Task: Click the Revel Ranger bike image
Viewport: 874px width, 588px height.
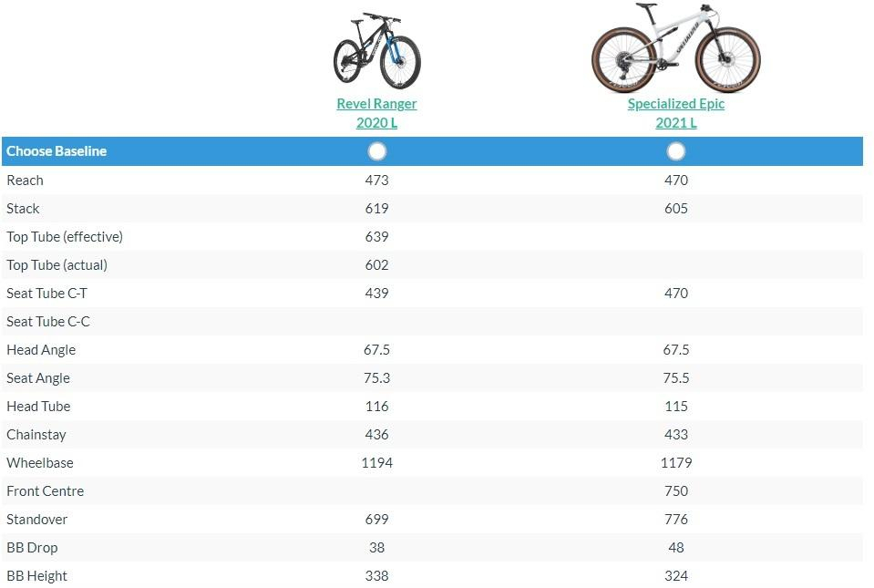Action: click(376, 49)
